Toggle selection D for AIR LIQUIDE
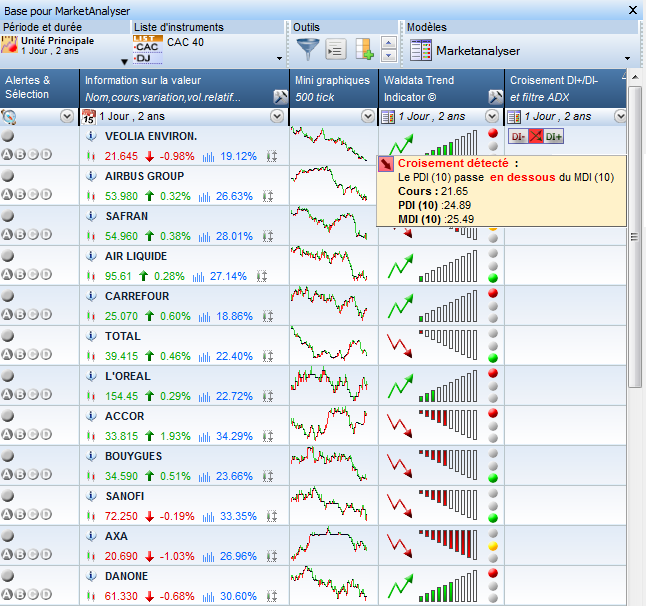The width and height of the screenshot is (646, 606). pos(46,274)
